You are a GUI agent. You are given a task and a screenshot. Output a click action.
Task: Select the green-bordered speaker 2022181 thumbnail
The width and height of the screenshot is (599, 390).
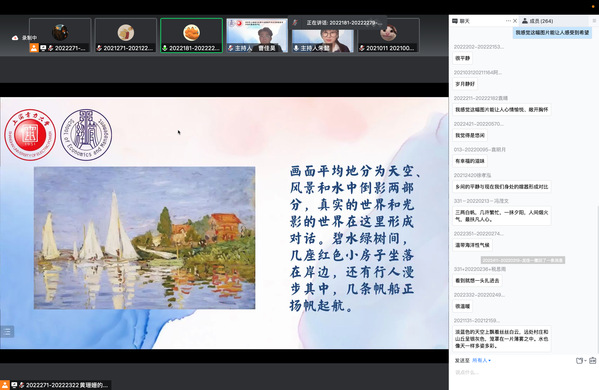coord(191,35)
